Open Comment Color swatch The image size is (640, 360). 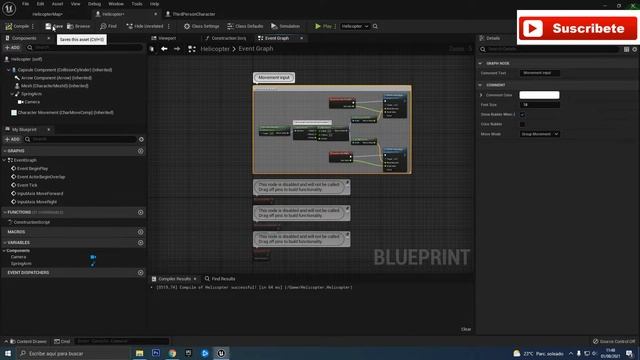click(x=539, y=95)
